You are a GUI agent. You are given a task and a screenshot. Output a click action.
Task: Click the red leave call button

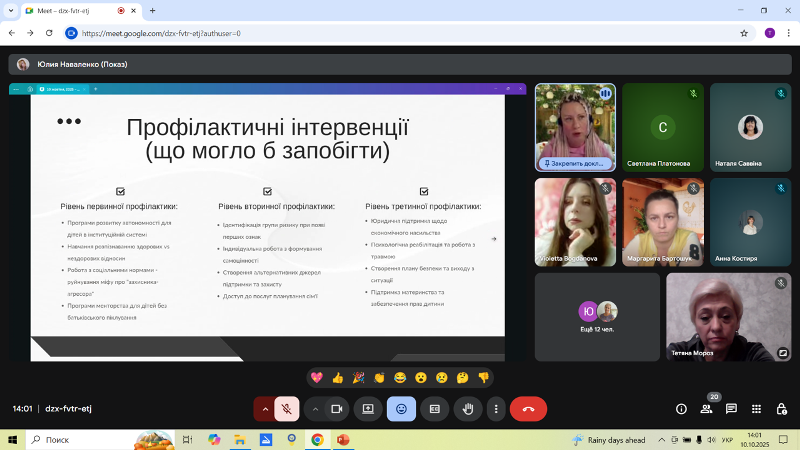(528, 409)
